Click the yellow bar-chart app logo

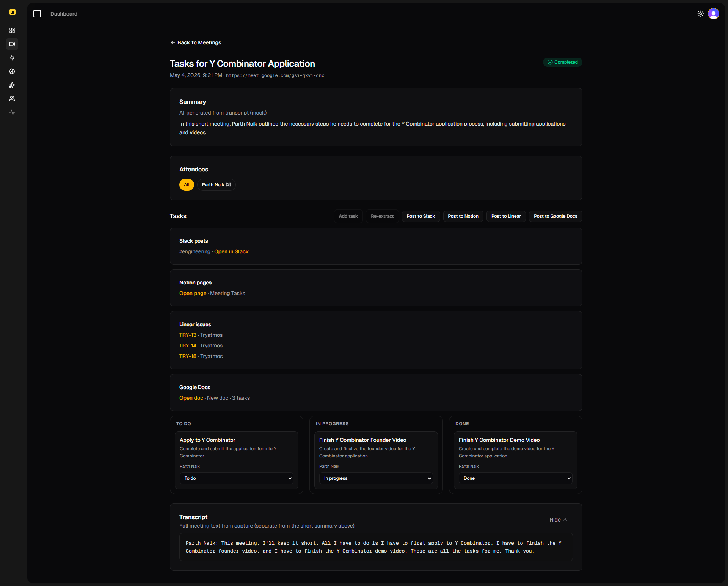tap(13, 12)
